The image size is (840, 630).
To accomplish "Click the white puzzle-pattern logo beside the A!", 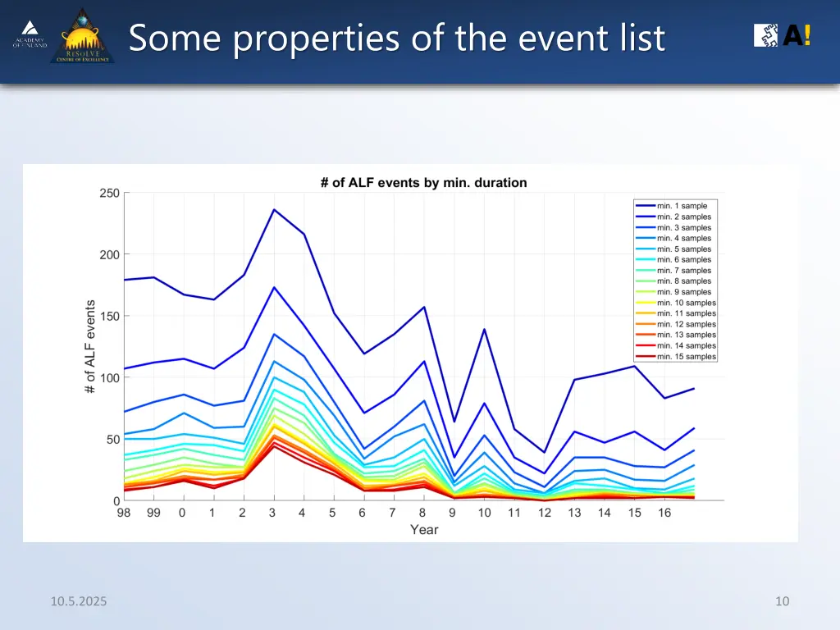I will pyautogui.click(x=765, y=35).
